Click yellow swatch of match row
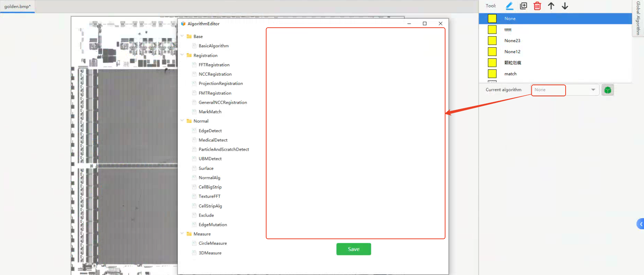 (x=492, y=74)
